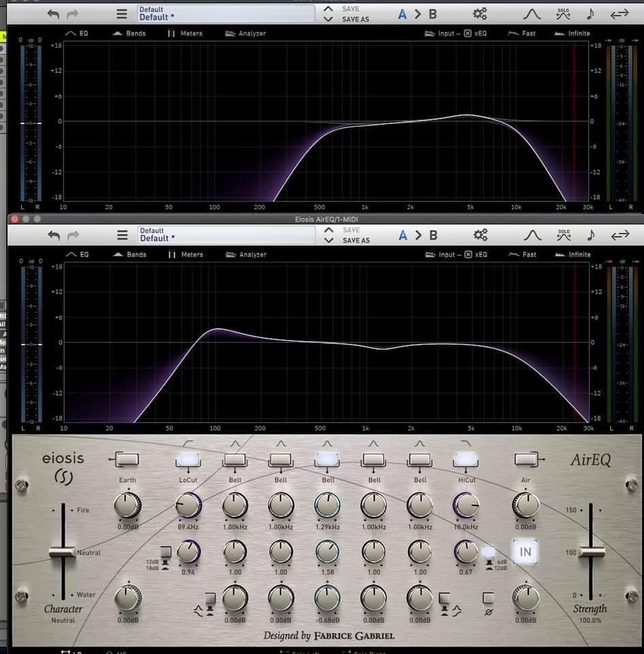Open Input – xEQ analyzer source in lower window

pos(455,254)
